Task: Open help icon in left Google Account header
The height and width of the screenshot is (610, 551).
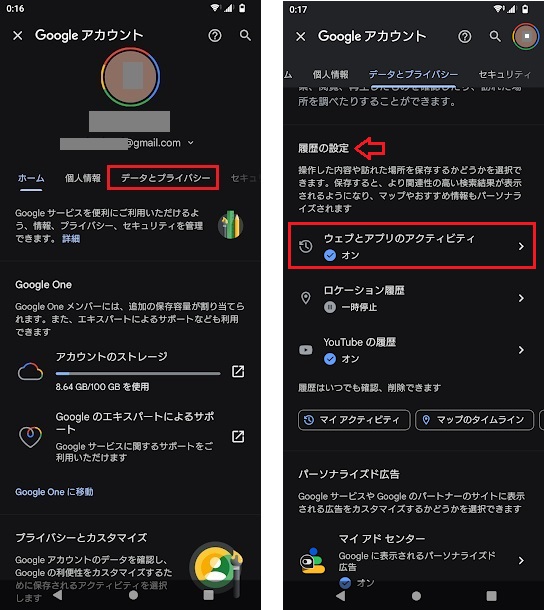Action: pos(215,36)
